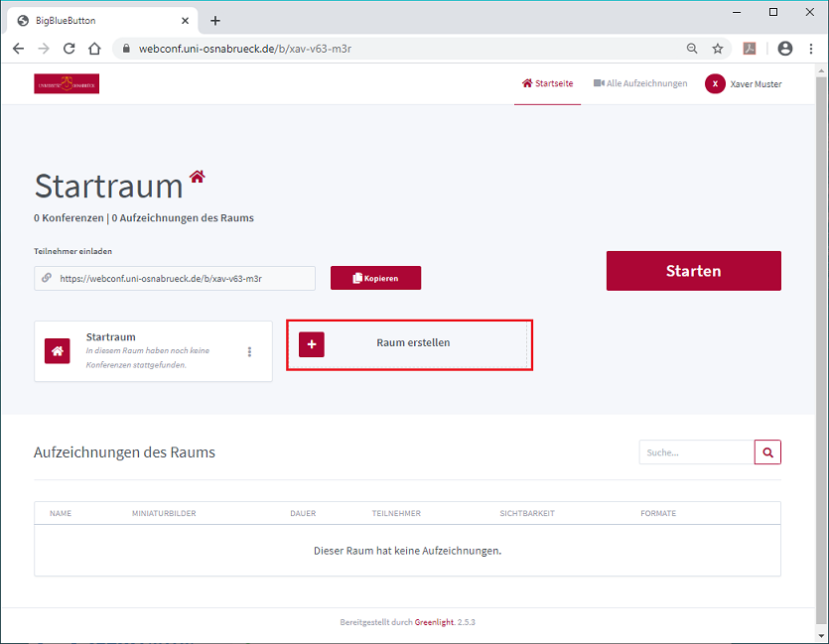
Task: Open Chrome's three-dot options menu
Action: [x=811, y=49]
